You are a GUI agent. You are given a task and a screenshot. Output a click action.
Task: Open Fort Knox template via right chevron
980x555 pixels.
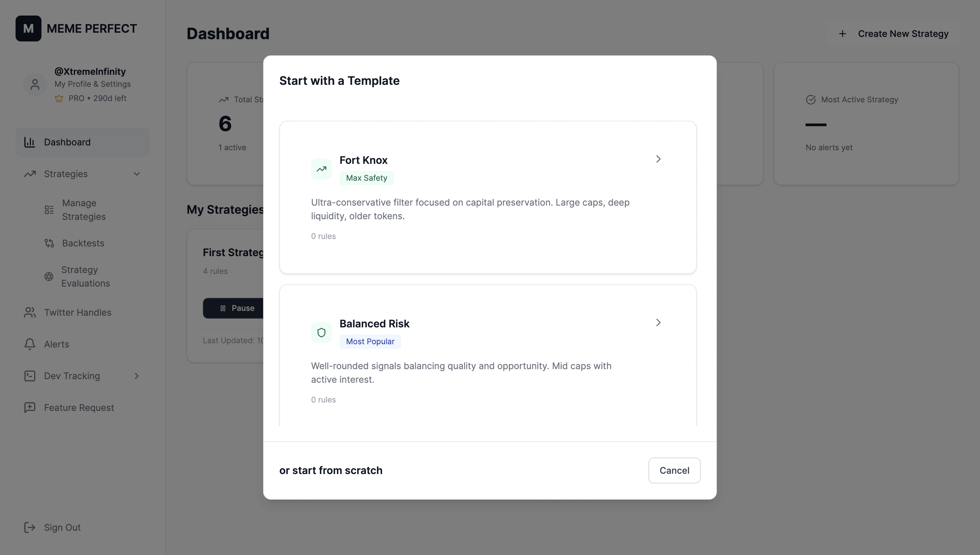[658, 159]
